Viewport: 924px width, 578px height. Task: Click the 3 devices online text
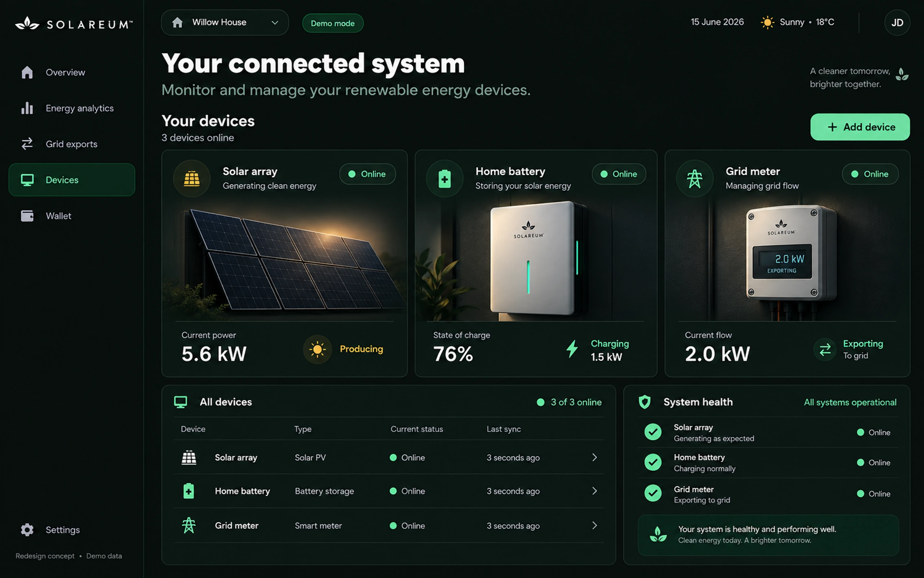coord(197,138)
